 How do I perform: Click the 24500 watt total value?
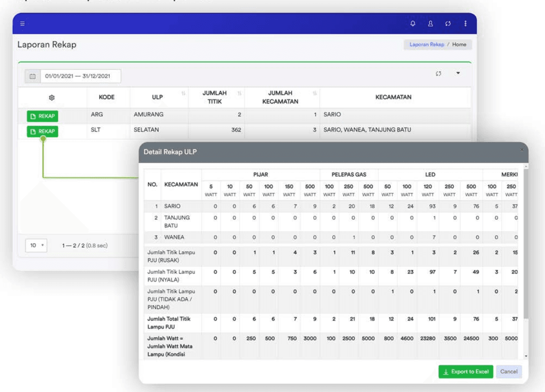pos(471,338)
